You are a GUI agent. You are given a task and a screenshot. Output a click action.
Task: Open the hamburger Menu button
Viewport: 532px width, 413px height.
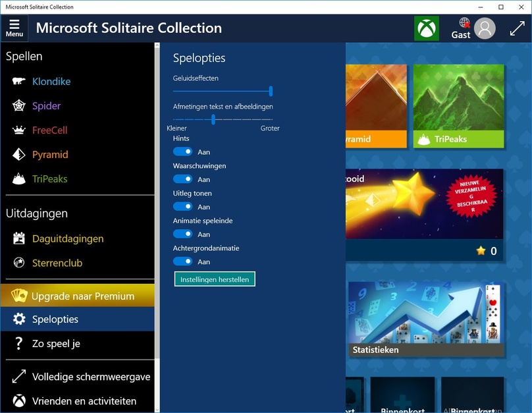point(14,28)
